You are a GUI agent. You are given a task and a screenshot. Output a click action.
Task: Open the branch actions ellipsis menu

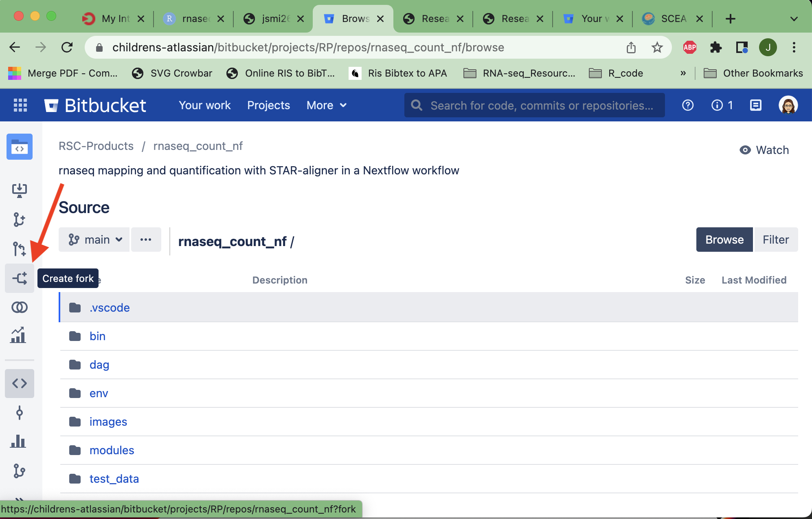[146, 240]
